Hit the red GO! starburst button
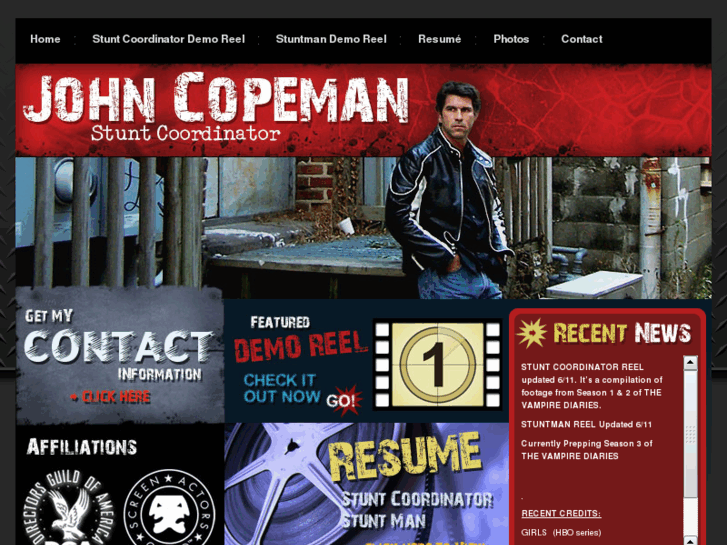 pyautogui.click(x=343, y=400)
